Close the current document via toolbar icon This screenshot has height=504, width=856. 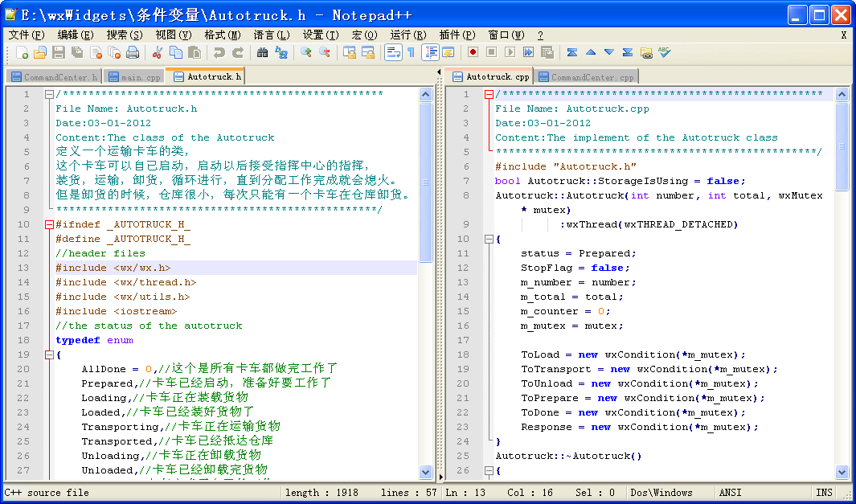[96, 52]
